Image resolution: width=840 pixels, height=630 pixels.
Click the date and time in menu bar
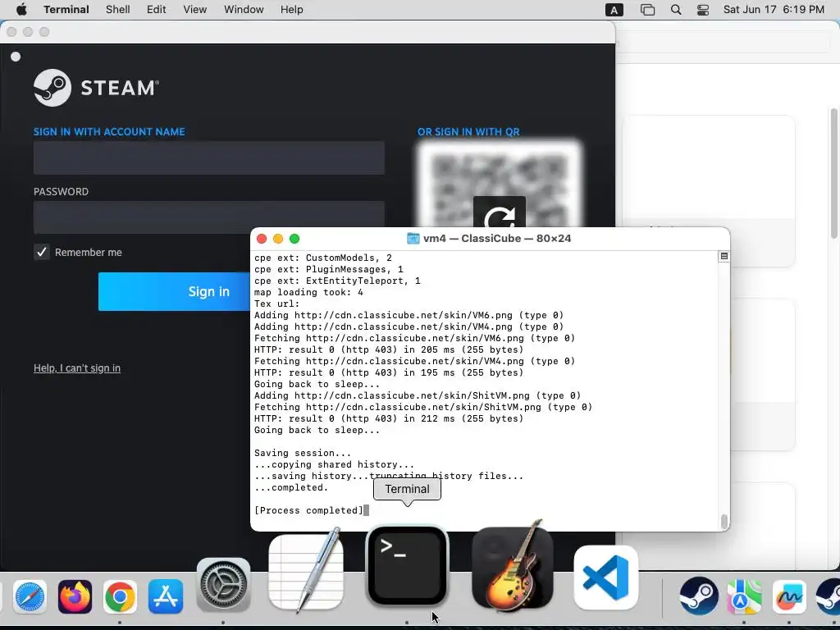(x=774, y=10)
